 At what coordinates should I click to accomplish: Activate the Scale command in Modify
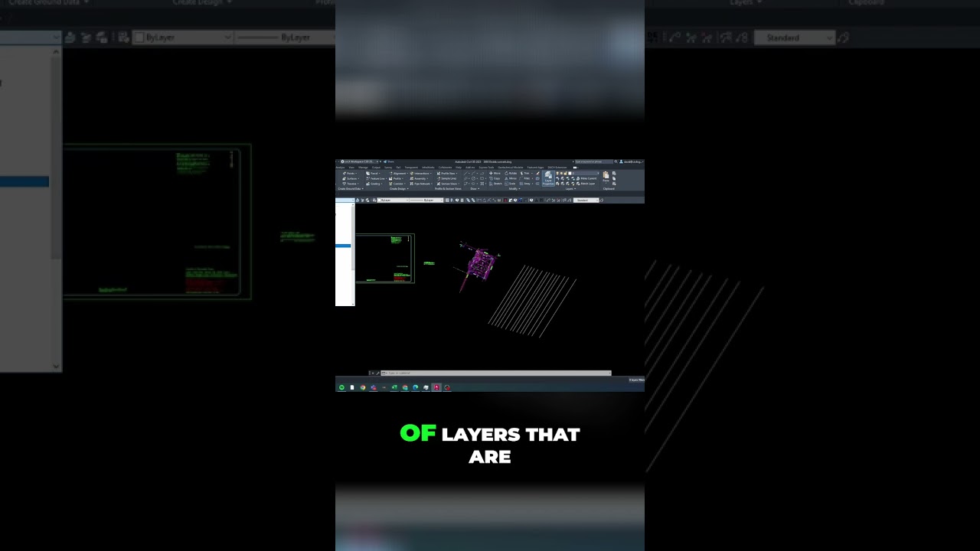point(511,184)
